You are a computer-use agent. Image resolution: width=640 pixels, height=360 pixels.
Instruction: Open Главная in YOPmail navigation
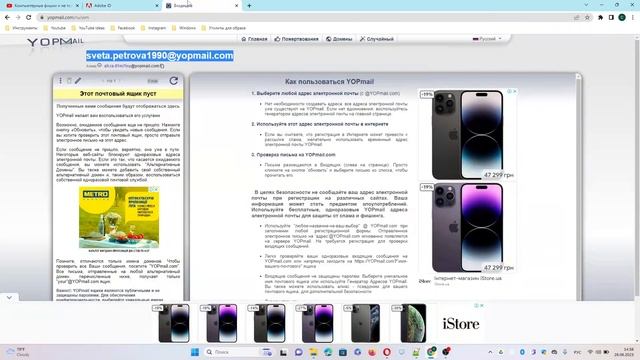[254, 39]
